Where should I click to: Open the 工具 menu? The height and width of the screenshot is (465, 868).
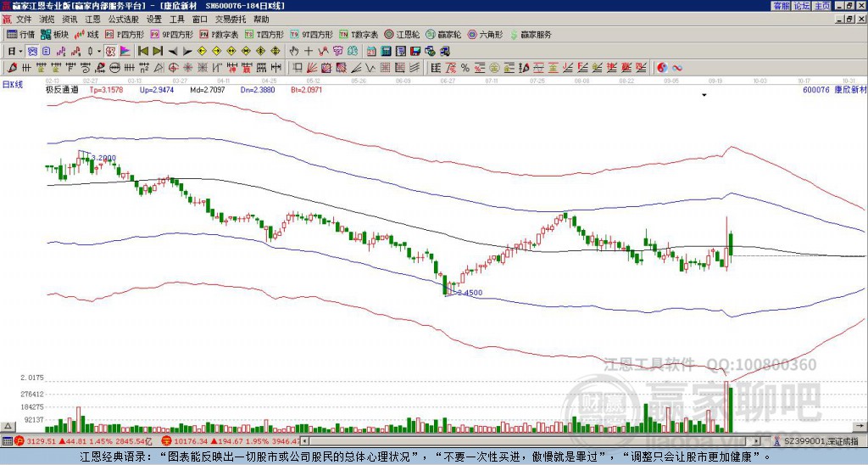(176, 20)
